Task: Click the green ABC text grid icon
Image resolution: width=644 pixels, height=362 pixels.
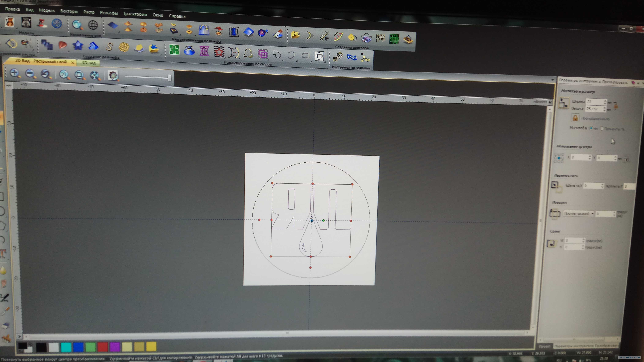Action: pos(394,39)
